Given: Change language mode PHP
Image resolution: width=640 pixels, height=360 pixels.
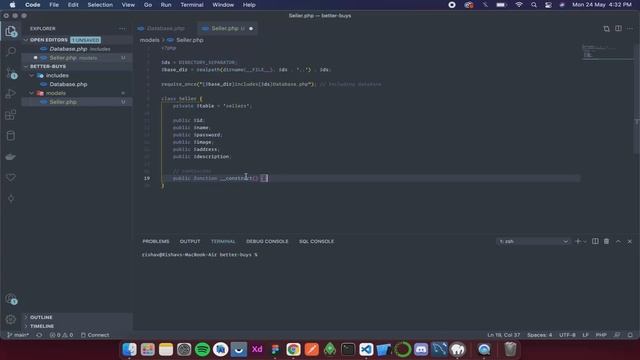Looking at the screenshot, I should coord(601,335).
